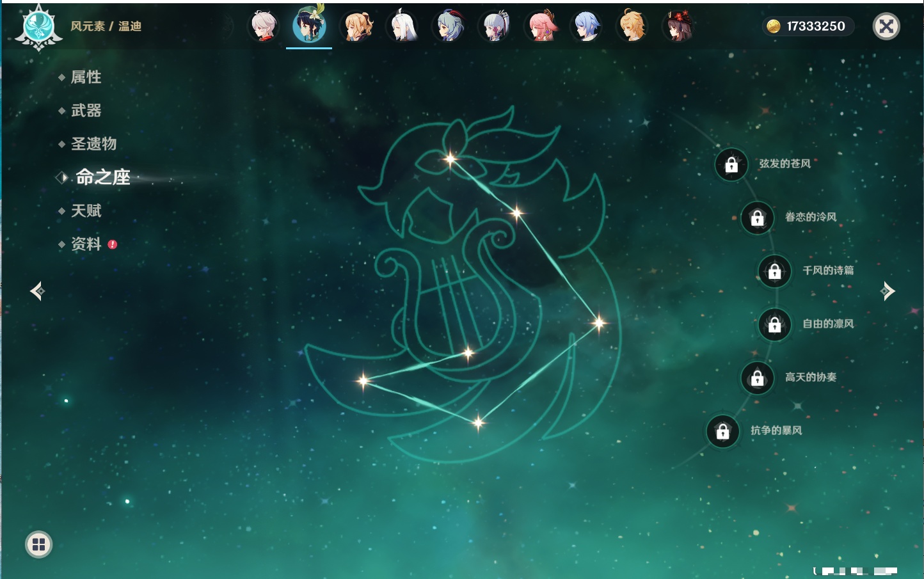924x579 pixels.
Task: Open 资料 profile with red notification
Action: point(86,244)
